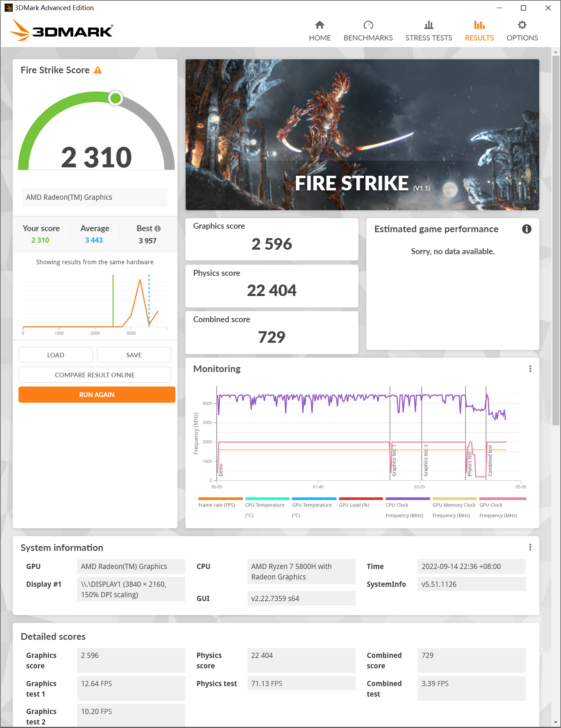This screenshot has height=728, width=561.
Task: Click the green score gauge knob
Action: 115,98
